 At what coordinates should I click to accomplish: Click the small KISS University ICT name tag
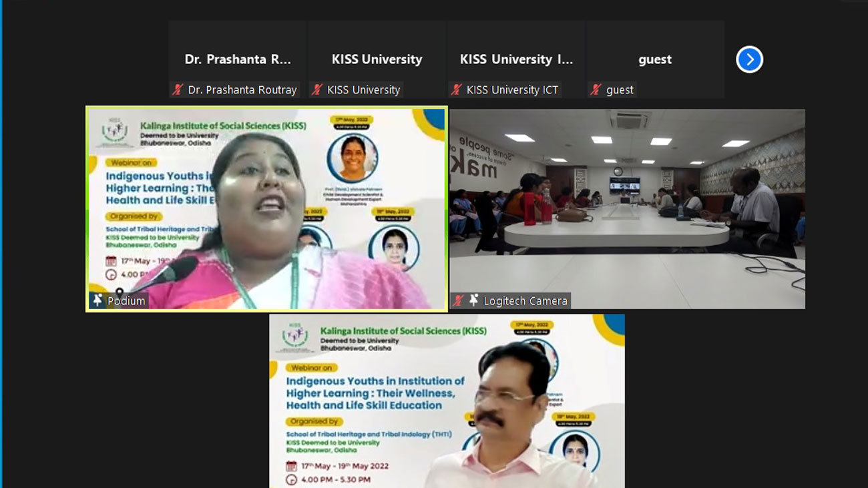click(512, 90)
